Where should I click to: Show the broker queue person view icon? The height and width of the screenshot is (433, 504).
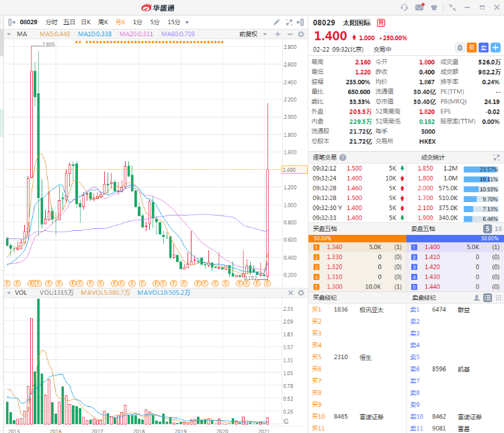476,298
